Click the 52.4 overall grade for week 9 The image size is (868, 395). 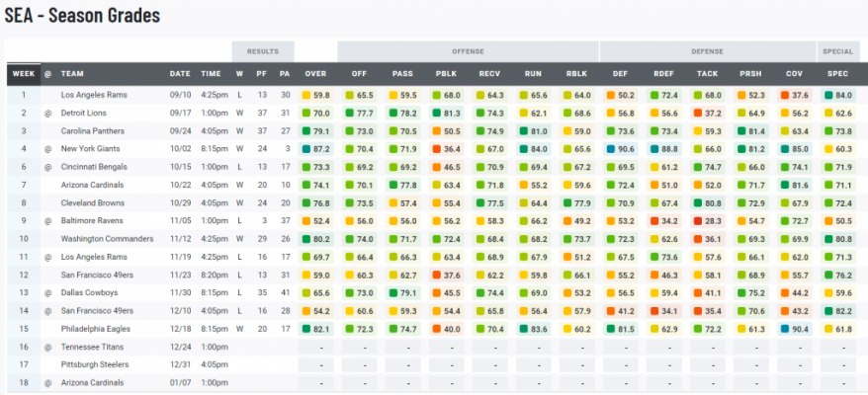(315, 221)
